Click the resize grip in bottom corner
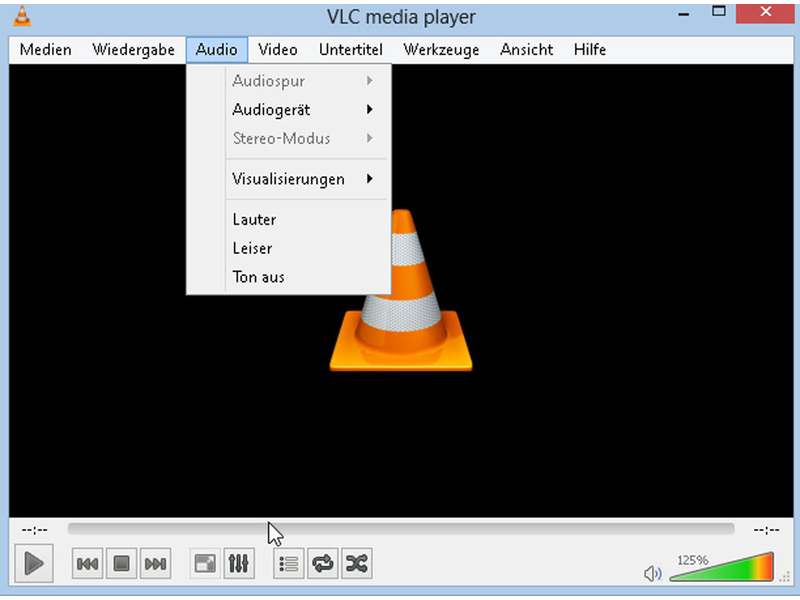The height and width of the screenshot is (600, 800). (x=784, y=577)
